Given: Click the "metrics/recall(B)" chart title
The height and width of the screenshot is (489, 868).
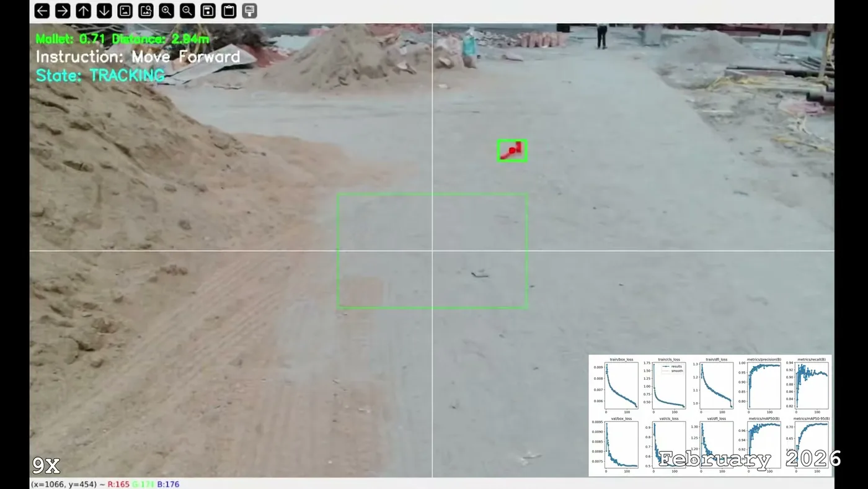Looking at the screenshot, I should [x=812, y=360].
